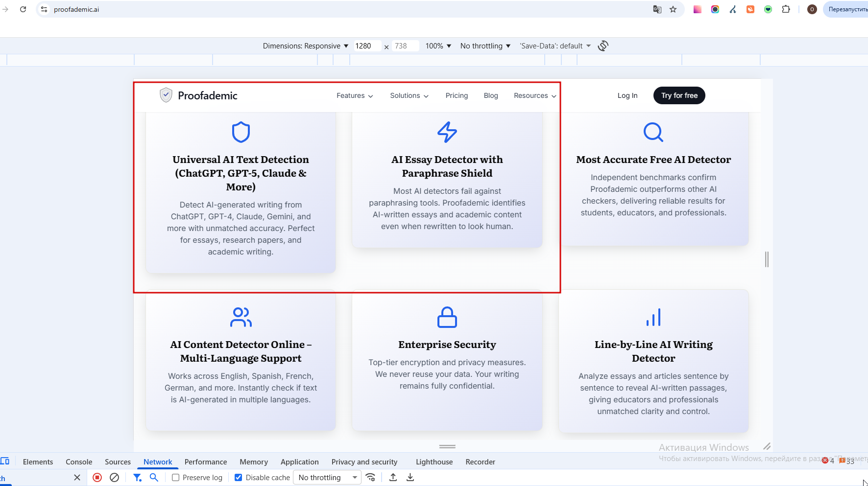Uncheck the Disable cache checkbox
Viewport: 868px width, 486px height.
point(238,477)
